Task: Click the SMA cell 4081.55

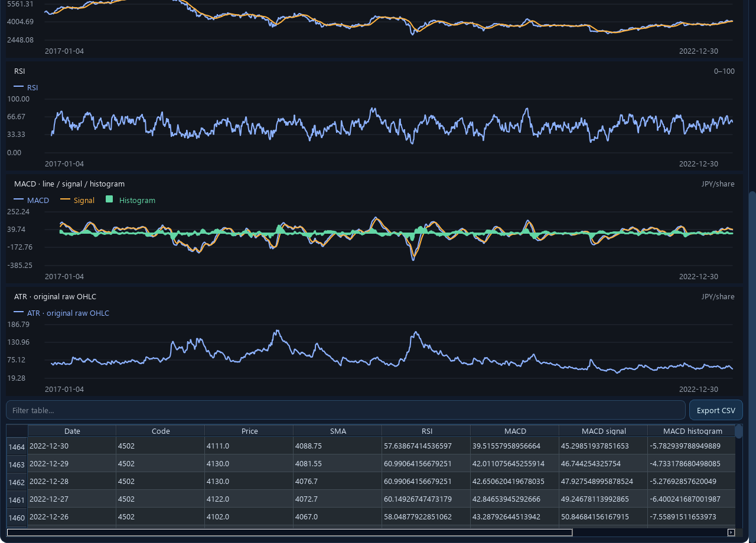Action: [338, 463]
